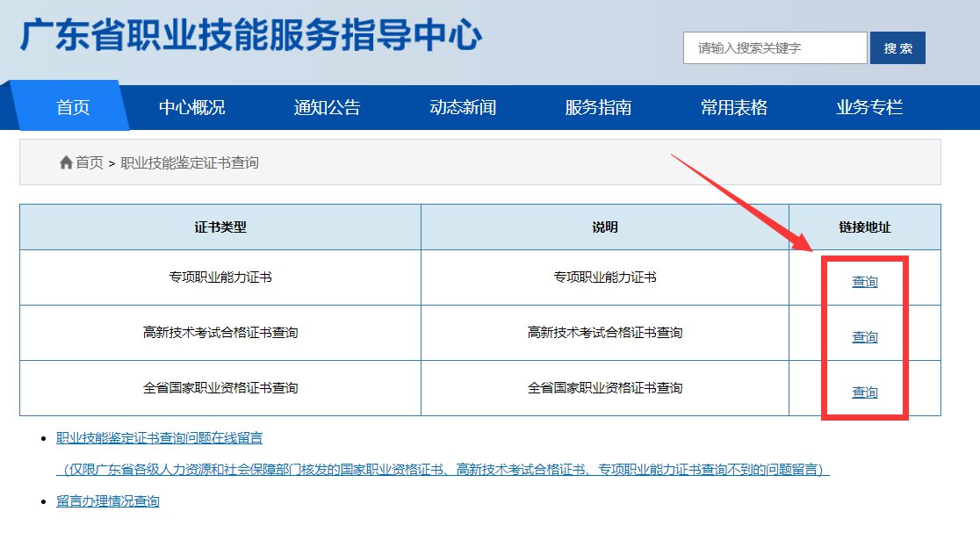Open the 留言办理情况查询 link
This screenshot has width=980, height=533.
point(108,501)
